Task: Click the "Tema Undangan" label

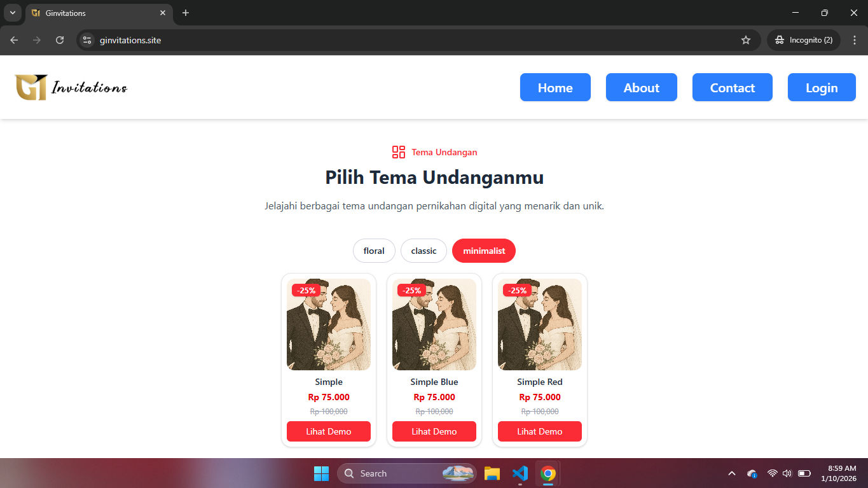Action: pyautogui.click(x=444, y=152)
